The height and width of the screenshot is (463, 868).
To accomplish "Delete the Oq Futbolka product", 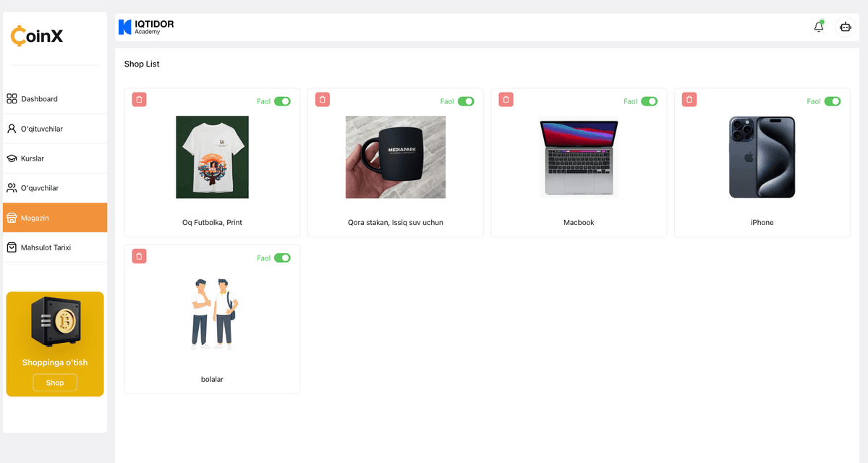I will pos(140,99).
